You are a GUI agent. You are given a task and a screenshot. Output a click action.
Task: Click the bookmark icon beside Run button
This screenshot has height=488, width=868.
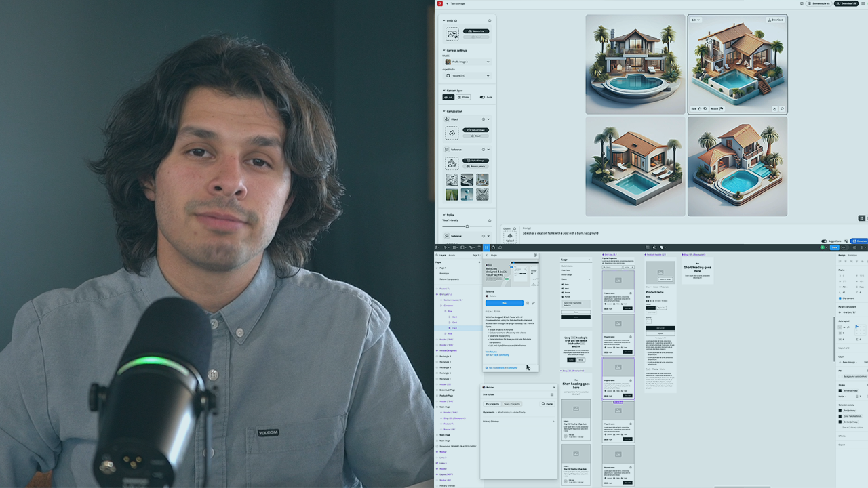tap(528, 303)
